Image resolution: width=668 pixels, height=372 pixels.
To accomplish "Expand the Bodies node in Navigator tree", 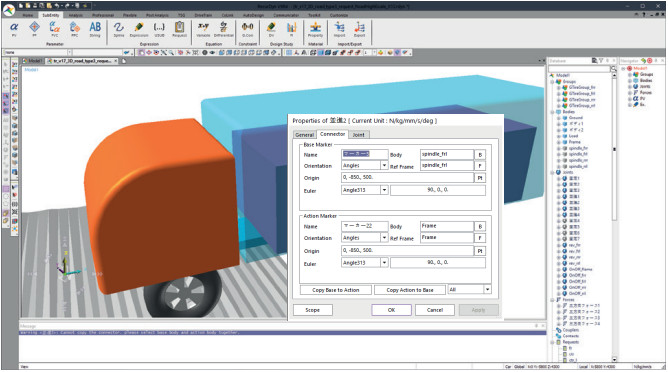I will tap(630, 80).
